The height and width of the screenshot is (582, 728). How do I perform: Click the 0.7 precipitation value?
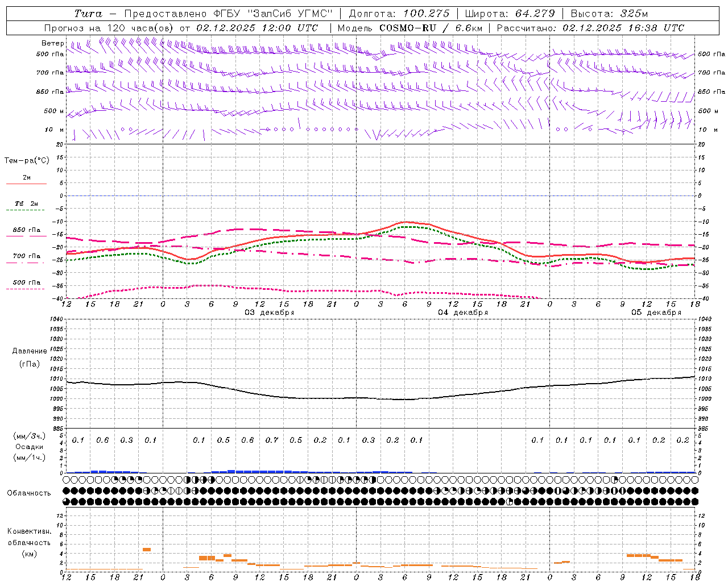272,440
